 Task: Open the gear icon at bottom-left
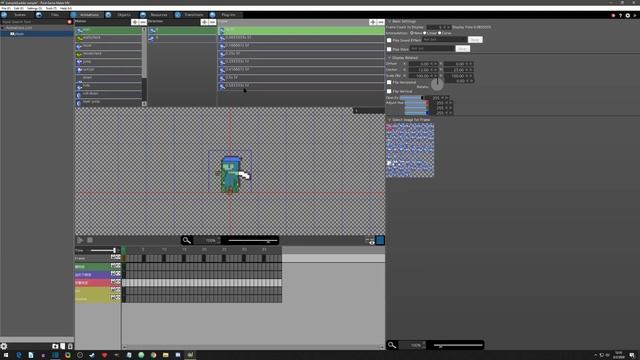click(4, 346)
